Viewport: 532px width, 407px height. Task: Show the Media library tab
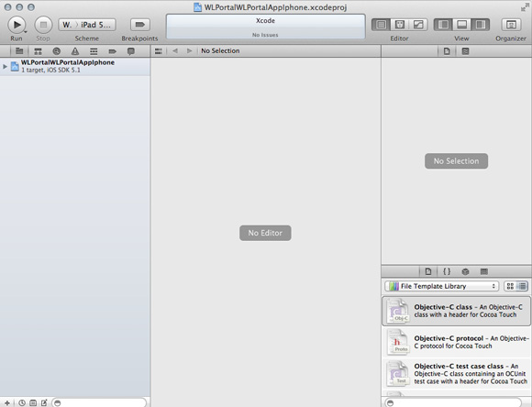[484, 271]
